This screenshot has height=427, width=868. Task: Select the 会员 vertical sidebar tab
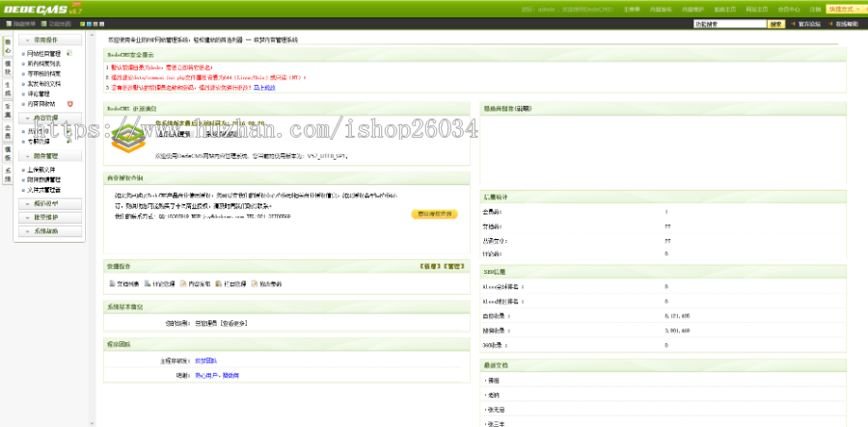7,132
